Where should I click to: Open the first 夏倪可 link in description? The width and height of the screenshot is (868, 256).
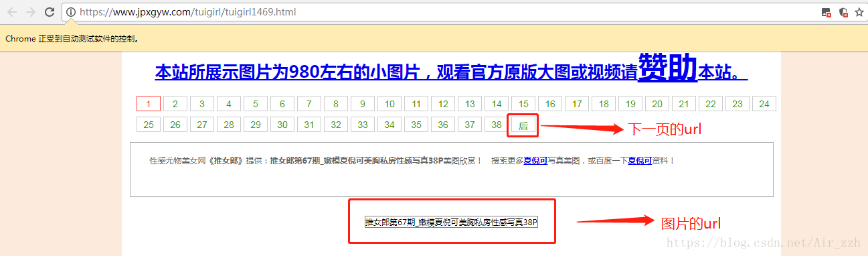click(x=535, y=161)
